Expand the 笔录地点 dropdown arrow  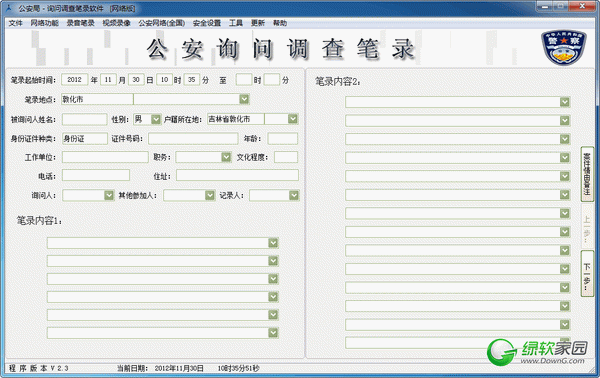click(x=244, y=99)
